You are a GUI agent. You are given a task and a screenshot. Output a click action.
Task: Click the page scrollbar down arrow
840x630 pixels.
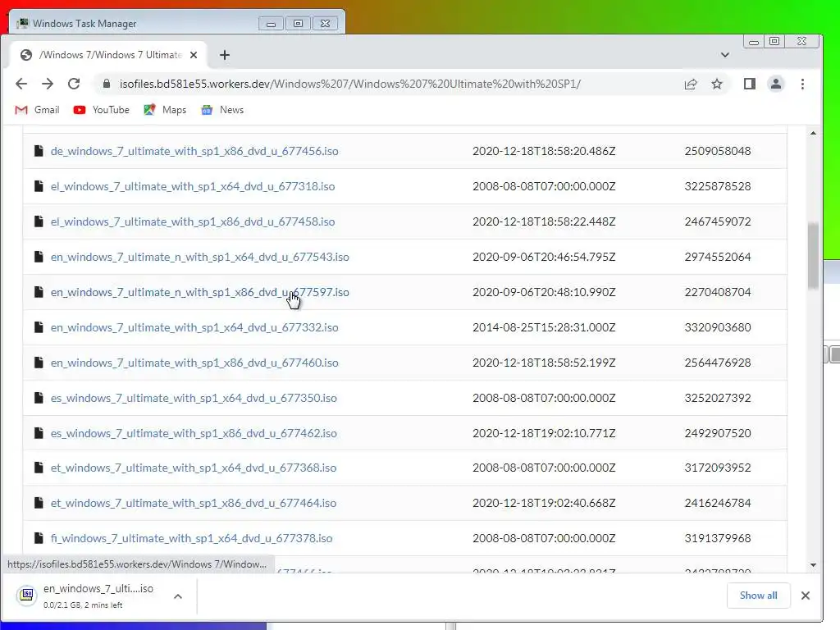813,565
